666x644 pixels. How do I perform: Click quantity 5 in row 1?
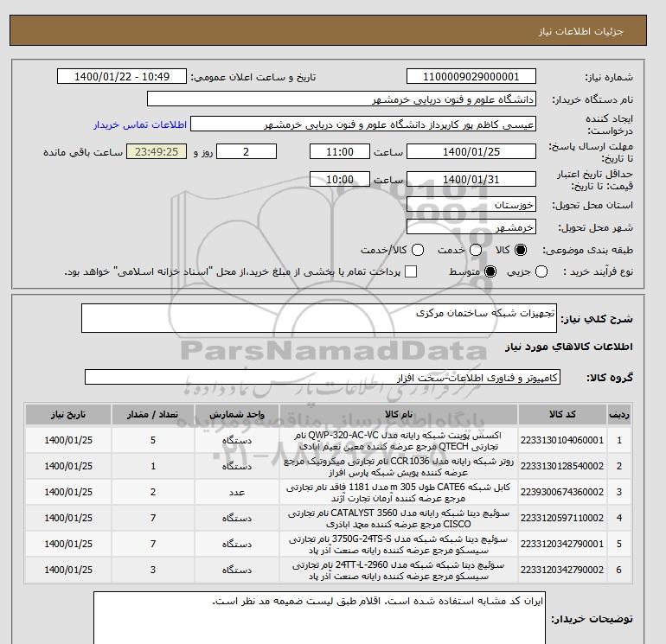[153, 440]
